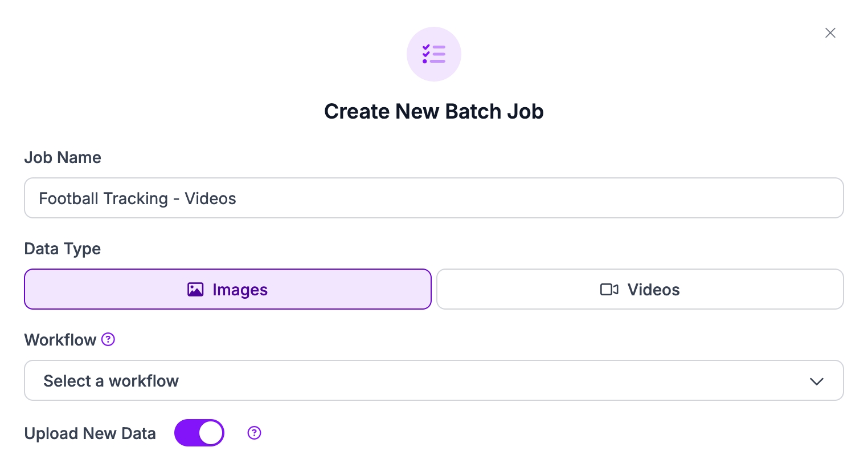Click the "Football Tracking - Videos" text
The width and height of the screenshot is (868, 455).
click(x=137, y=198)
